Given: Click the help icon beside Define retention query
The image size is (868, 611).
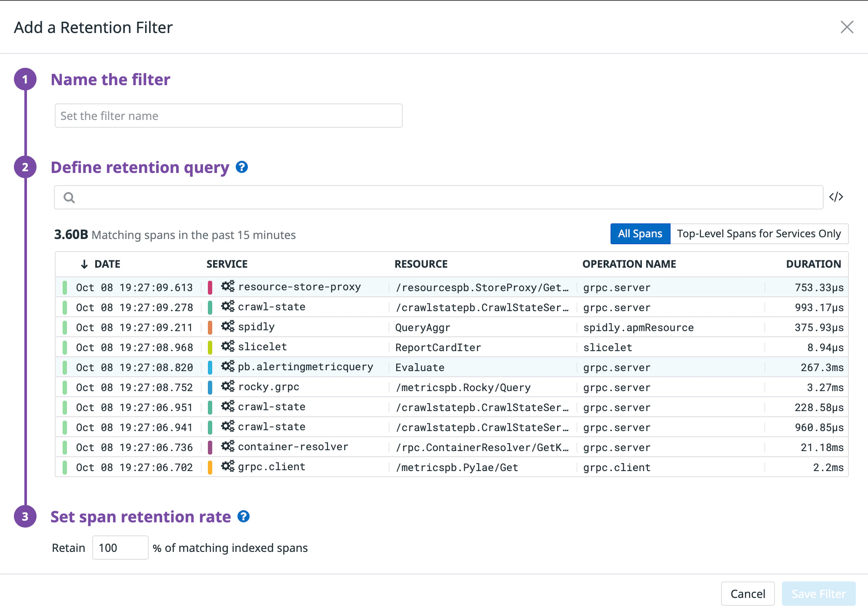Looking at the screenshot, I should pyautogui.click(x=242, y=167).
